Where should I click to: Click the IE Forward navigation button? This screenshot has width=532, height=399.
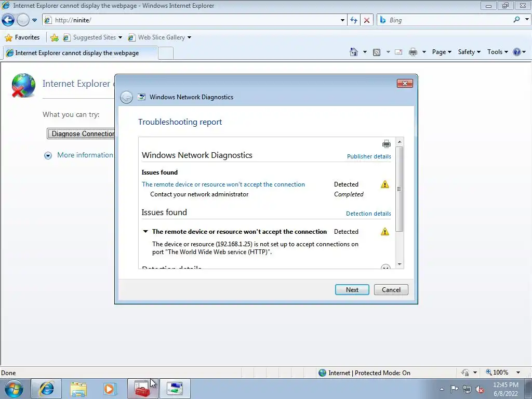click(23, 20)
